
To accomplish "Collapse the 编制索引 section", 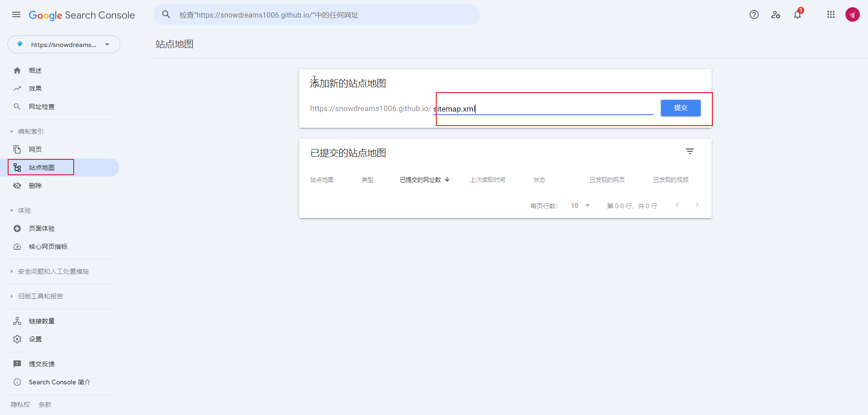I will click(27, 131).
